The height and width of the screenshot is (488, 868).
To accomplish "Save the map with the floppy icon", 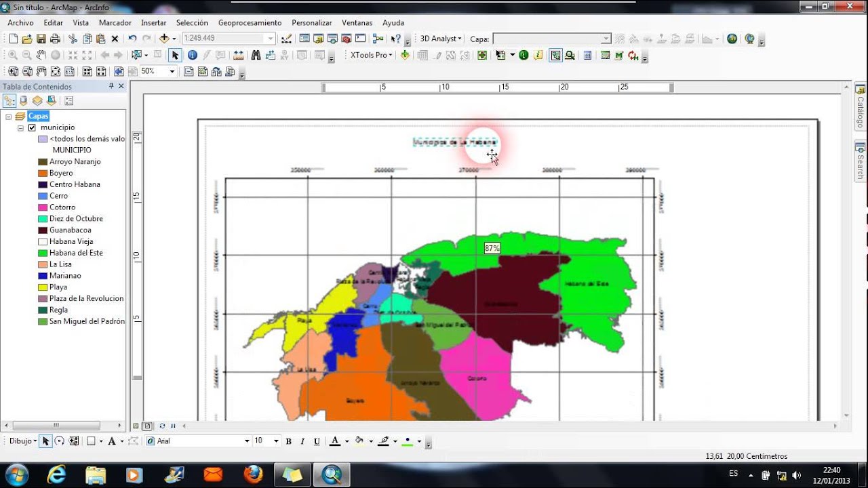I will click(x=41, y=39).
